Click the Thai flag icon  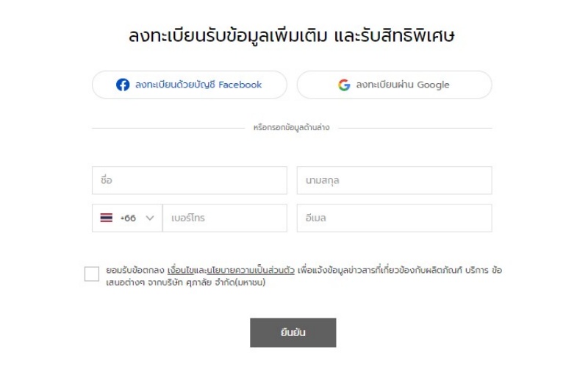(x=107, y=218)
